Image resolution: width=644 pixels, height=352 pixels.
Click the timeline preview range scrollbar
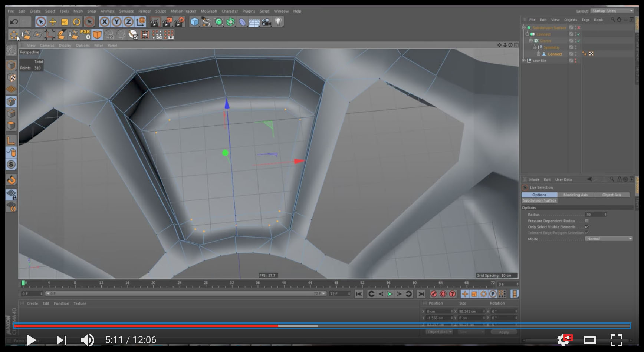click(x=186, y=293)
